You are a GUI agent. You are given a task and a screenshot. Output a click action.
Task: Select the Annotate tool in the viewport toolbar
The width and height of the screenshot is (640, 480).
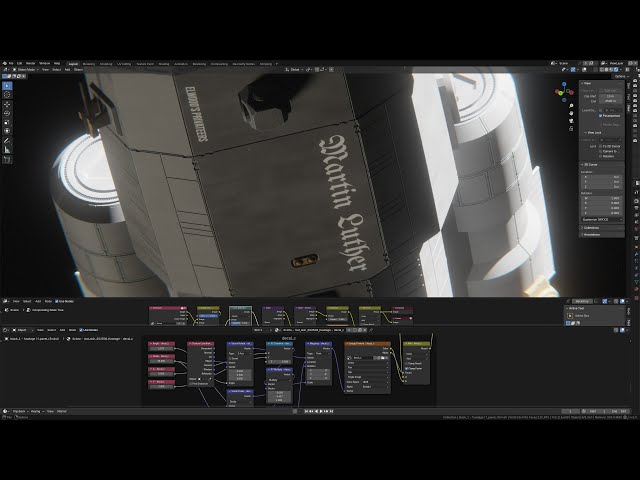click(x=7, y=141)
